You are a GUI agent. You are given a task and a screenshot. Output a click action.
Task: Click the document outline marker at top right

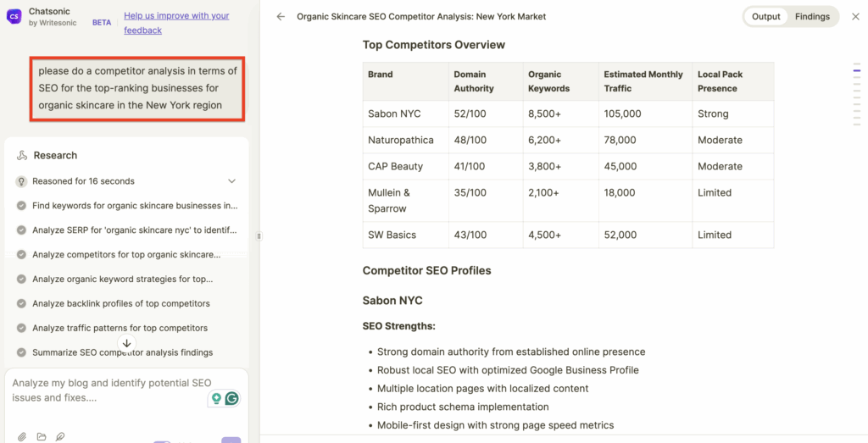click(x=857, y=71)
